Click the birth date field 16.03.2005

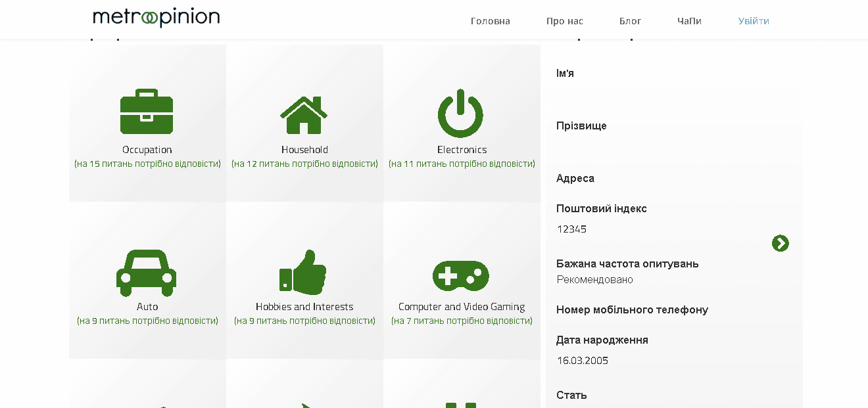tap(658, 361)
